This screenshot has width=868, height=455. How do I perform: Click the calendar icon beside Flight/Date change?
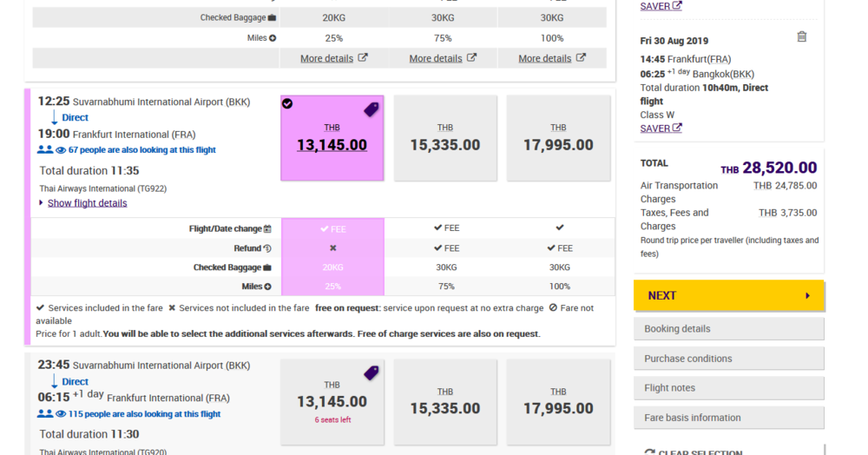tap(267, 228)
